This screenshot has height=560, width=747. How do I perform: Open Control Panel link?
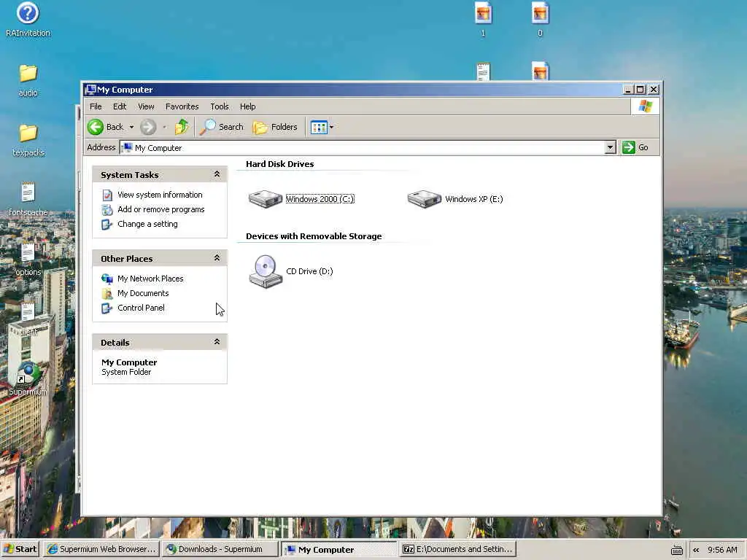(x=141, y=308)
